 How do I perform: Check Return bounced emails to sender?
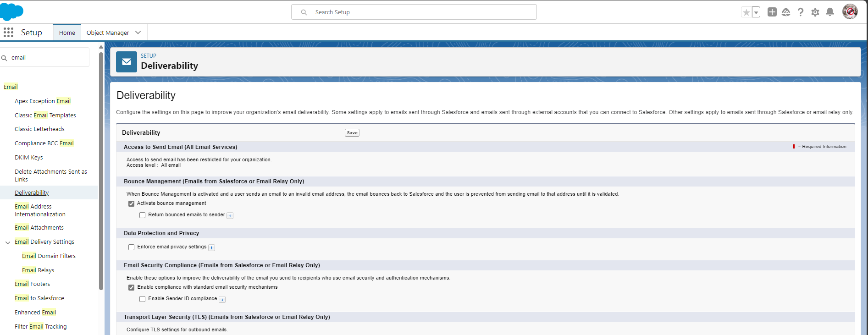pyautogui.click(x=142, y=215)
